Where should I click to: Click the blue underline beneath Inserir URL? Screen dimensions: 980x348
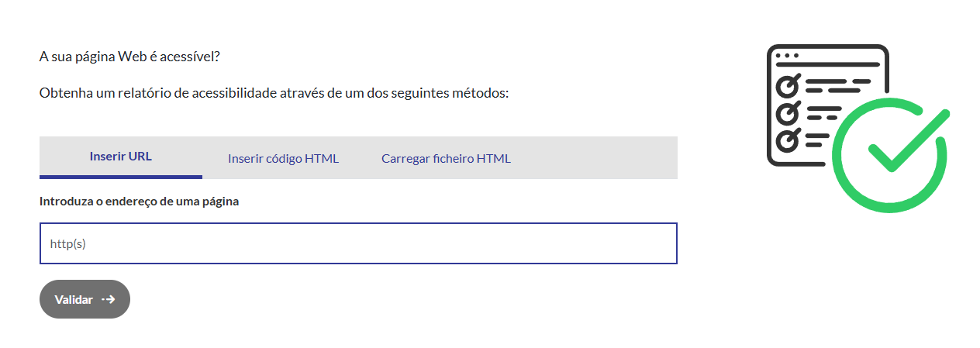click(121, 177)
